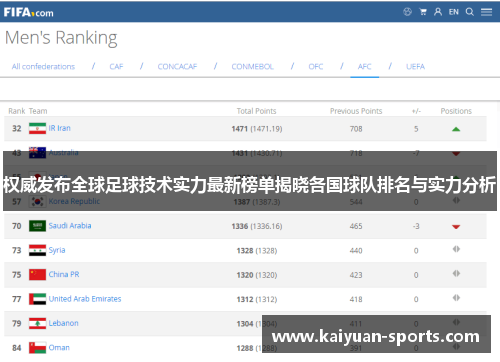
Task: Open the China PR team link
Action: 64,274
